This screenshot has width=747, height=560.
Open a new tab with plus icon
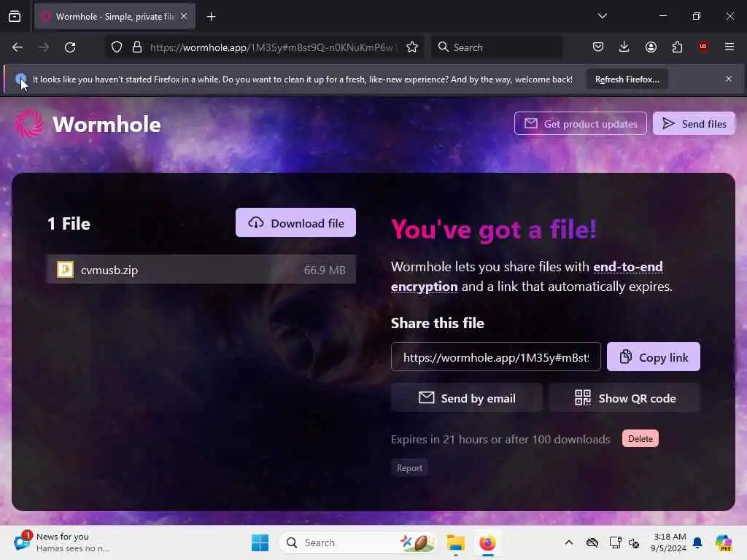[211, 17]
